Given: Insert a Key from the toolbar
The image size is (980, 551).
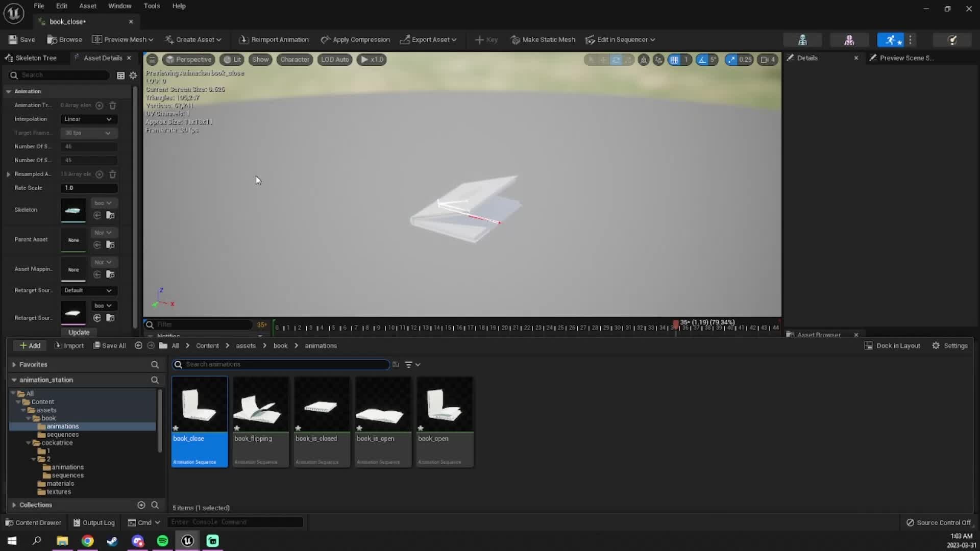Looking at the screenshot, I should 486,39.
